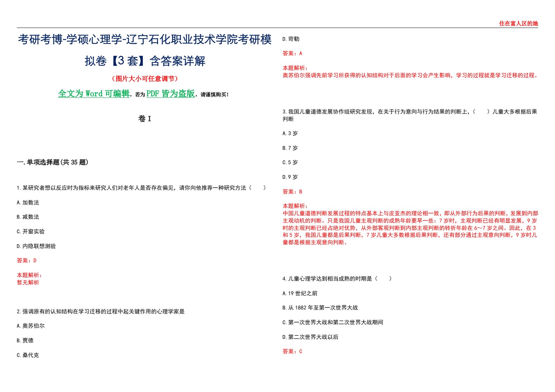
Task: Click the answer line 答案:B
Action: (x=292, y=192)
